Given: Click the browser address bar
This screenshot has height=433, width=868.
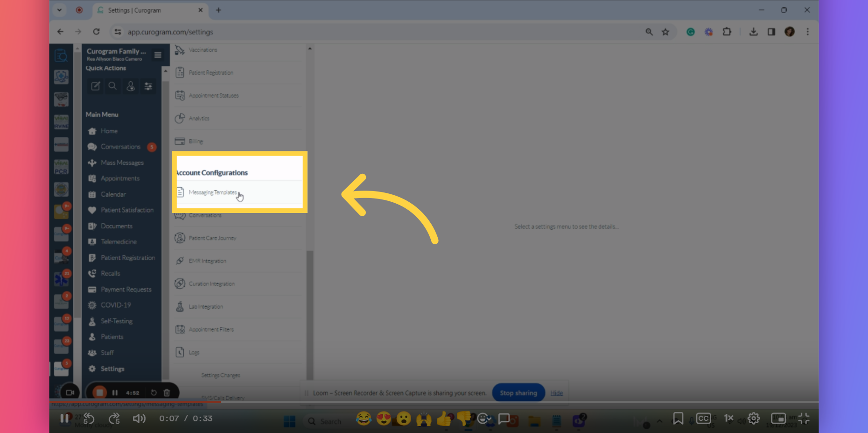Looking at the screenshot, I should point(170,32).
